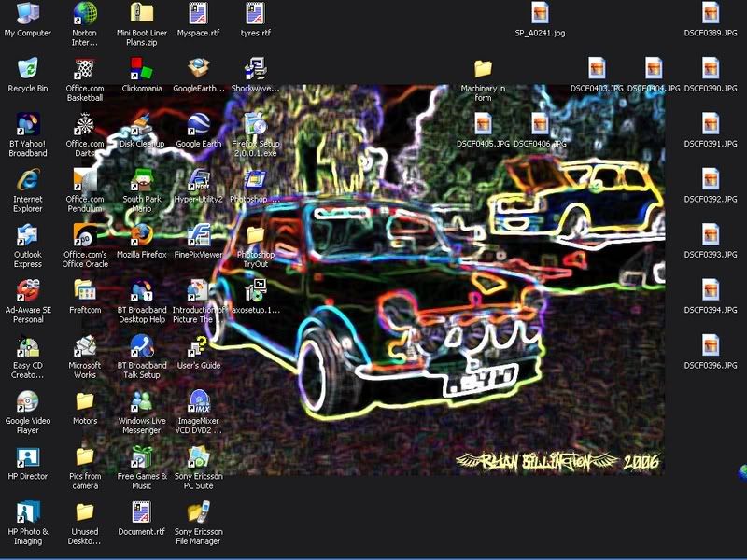The image size is (747, 560).
Task: Select the Norton Internet shortcut
Action: (85, 13)
